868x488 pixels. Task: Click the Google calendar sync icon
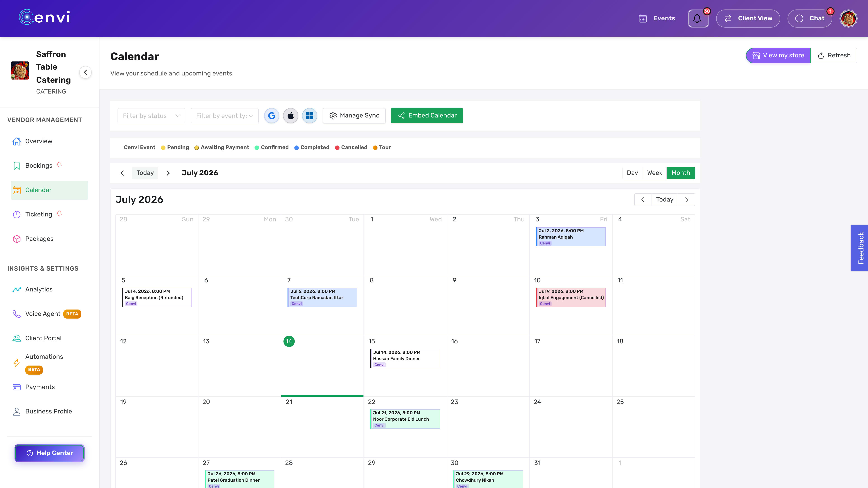coord(271,115)
